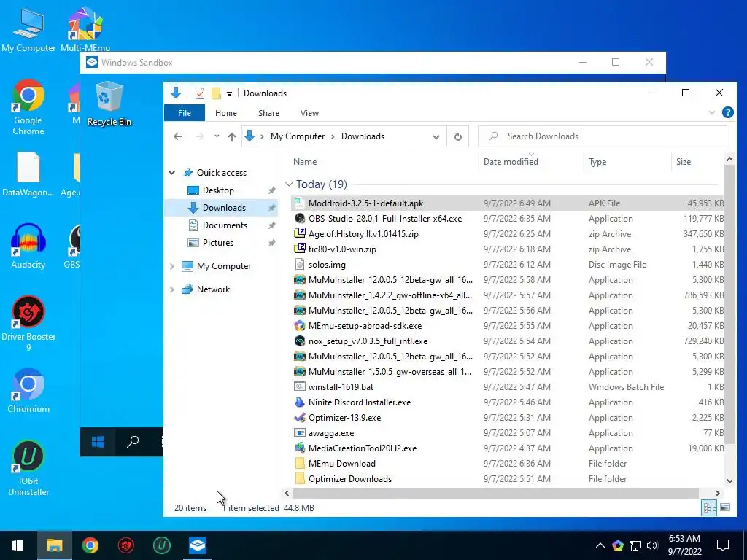
Task: Click IObit Uninstaller taskbar icon
Action: 161,545
